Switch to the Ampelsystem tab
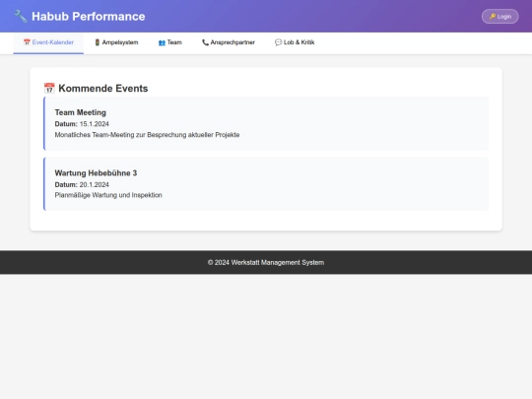The height and width of the screenshot is (399, 532). point(116,42)
